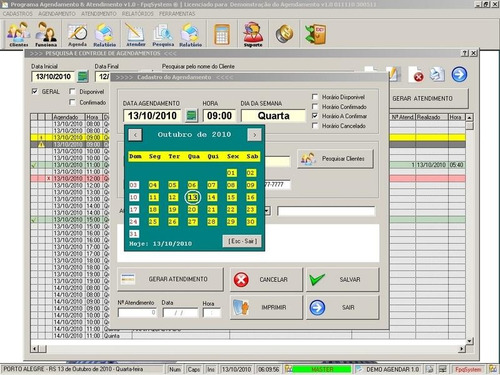Enable the Horário Disponível checkbox
This screenshot has height=375, width=500.
tap(315, 97)
